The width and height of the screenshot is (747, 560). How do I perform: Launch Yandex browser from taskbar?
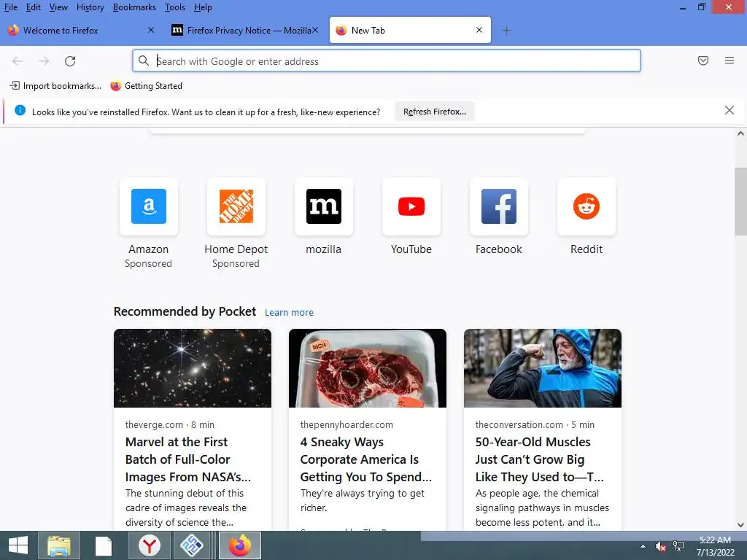click(x=149, y=545)
